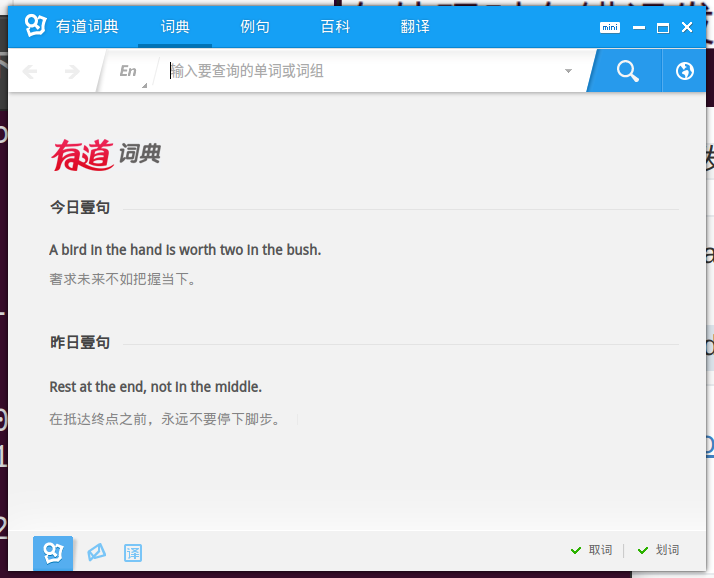Select the 昨日壹句 heading

80,343
